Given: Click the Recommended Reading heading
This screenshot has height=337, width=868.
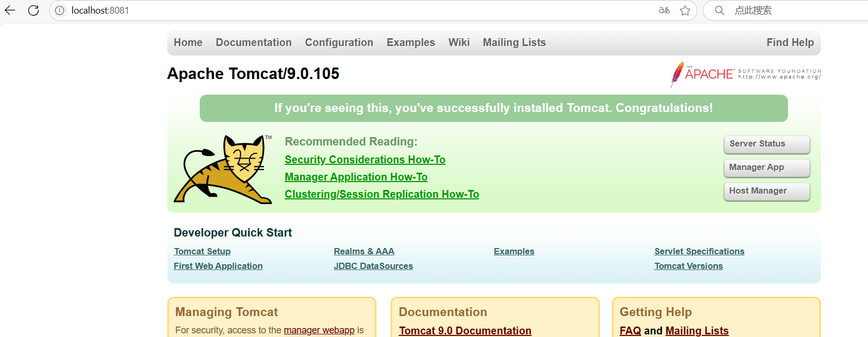Looking at the screenshot, I should 351,142.
